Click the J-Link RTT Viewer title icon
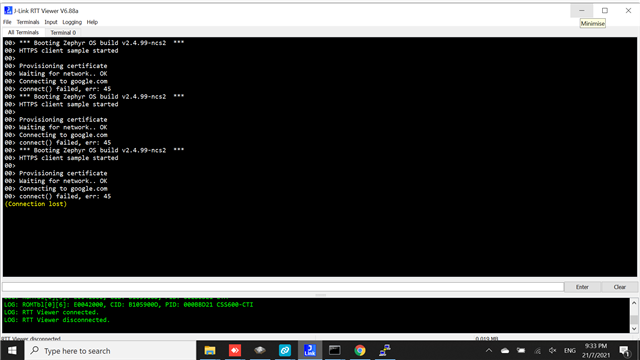Screen dimensions: 640x360 8,10
